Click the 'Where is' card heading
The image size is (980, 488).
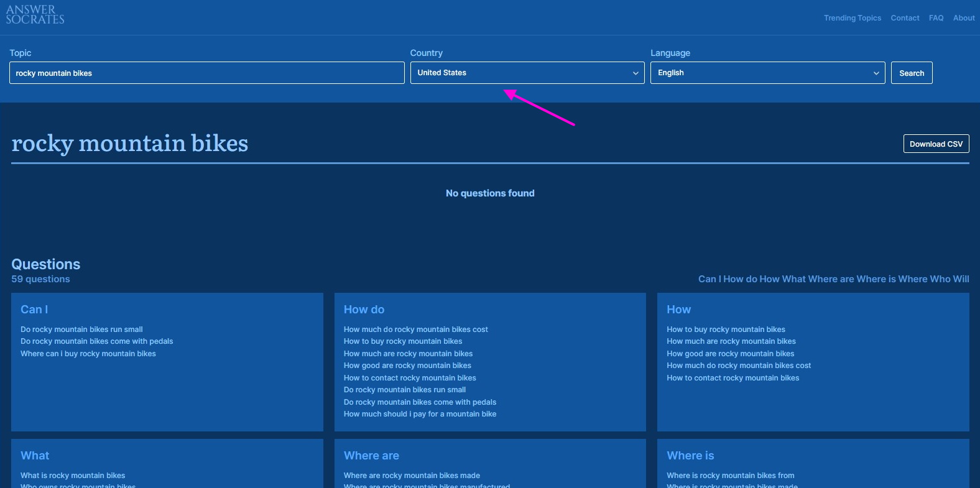[690, 456]
